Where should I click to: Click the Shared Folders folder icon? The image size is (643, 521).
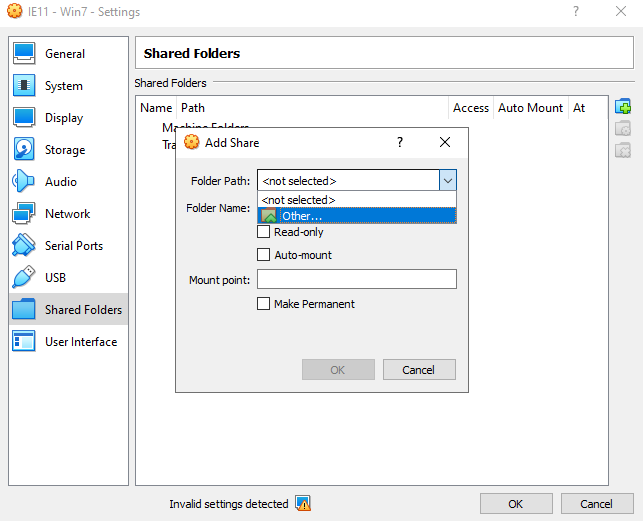pos(24,309)
